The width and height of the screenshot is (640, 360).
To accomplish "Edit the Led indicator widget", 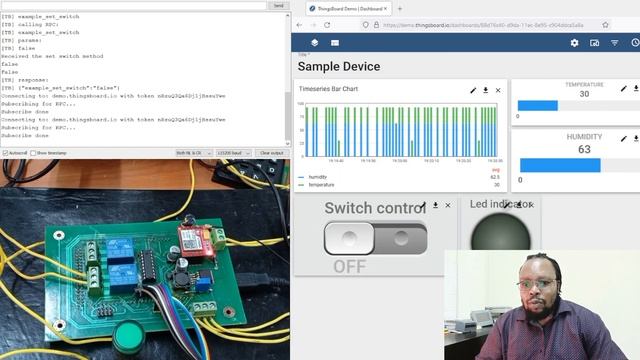I will 507,205.
